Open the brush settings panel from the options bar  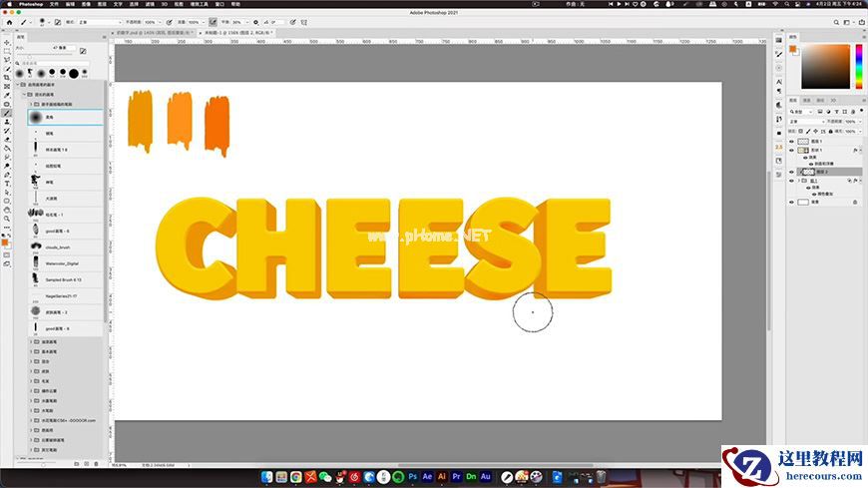58,22
